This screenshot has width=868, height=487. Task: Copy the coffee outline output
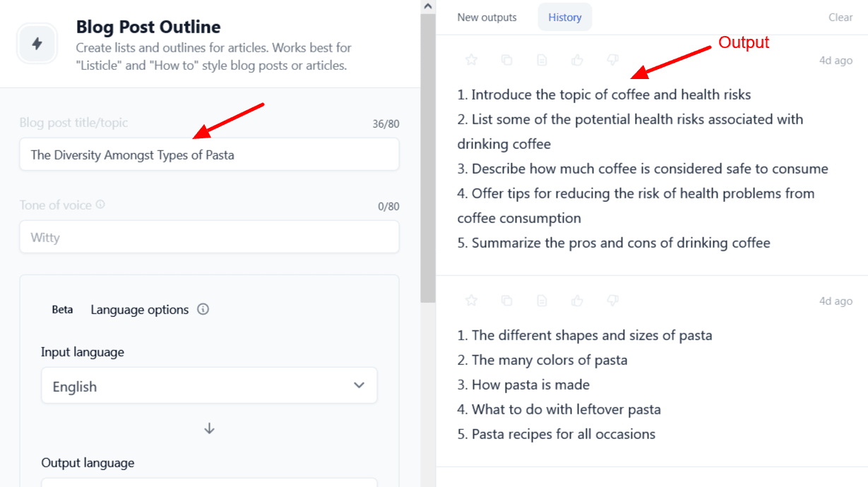507,61
